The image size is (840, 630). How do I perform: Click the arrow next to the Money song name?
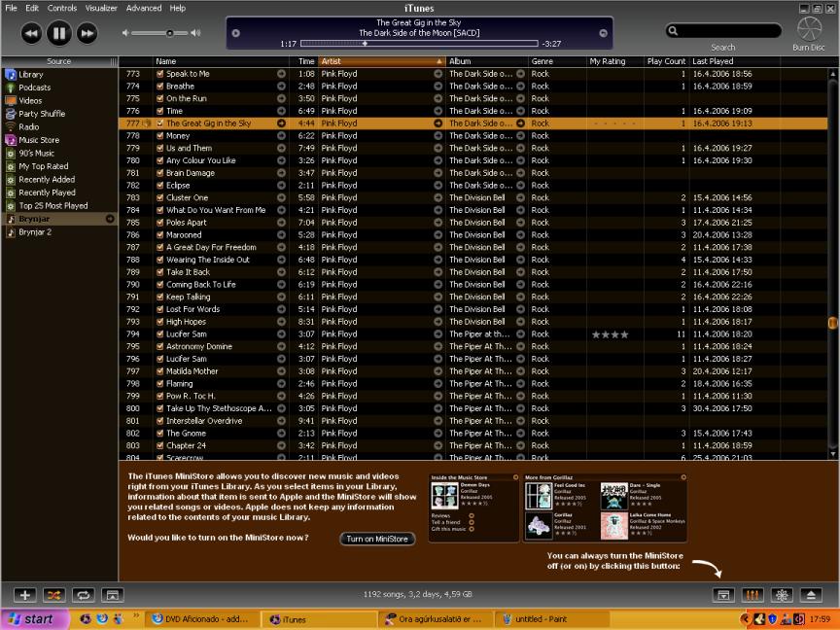coord(281,135)
